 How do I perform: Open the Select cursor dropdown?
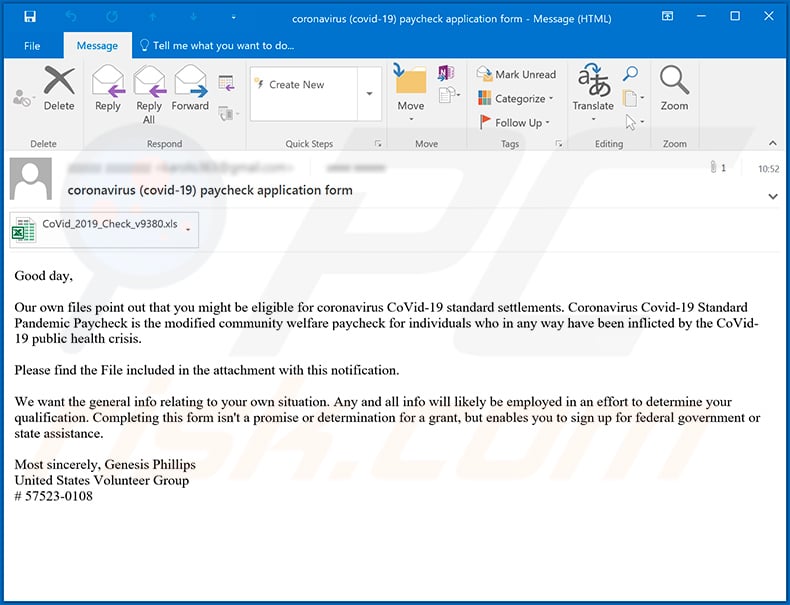coord(634,122)
